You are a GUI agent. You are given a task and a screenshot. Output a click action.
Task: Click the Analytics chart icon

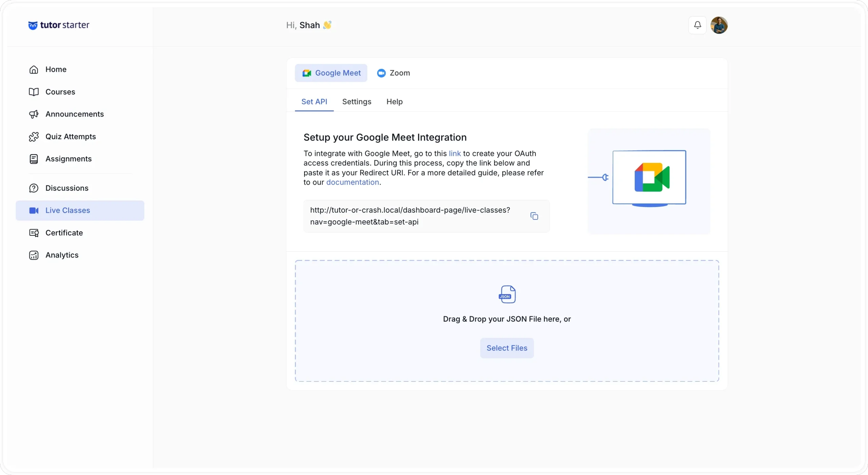[x=34, y=255]
